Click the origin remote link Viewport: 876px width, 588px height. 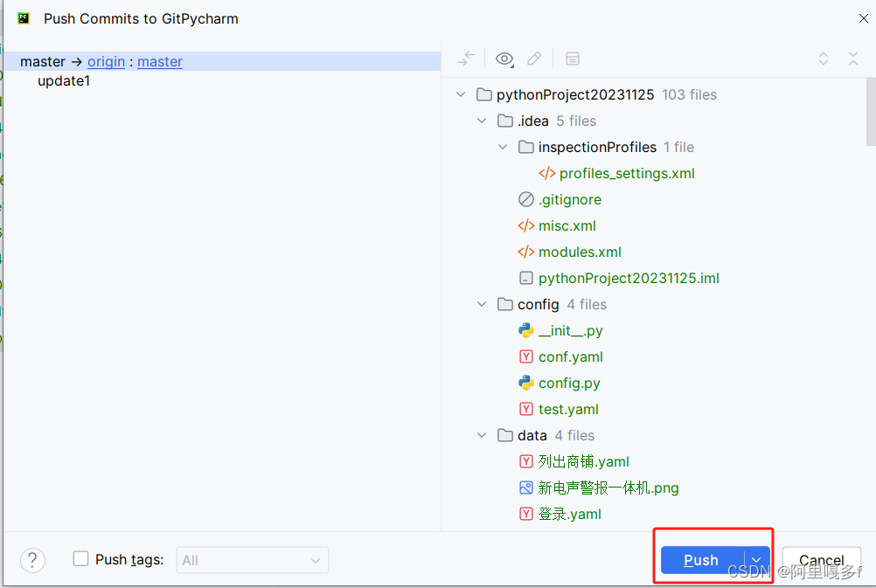[106, 61]
